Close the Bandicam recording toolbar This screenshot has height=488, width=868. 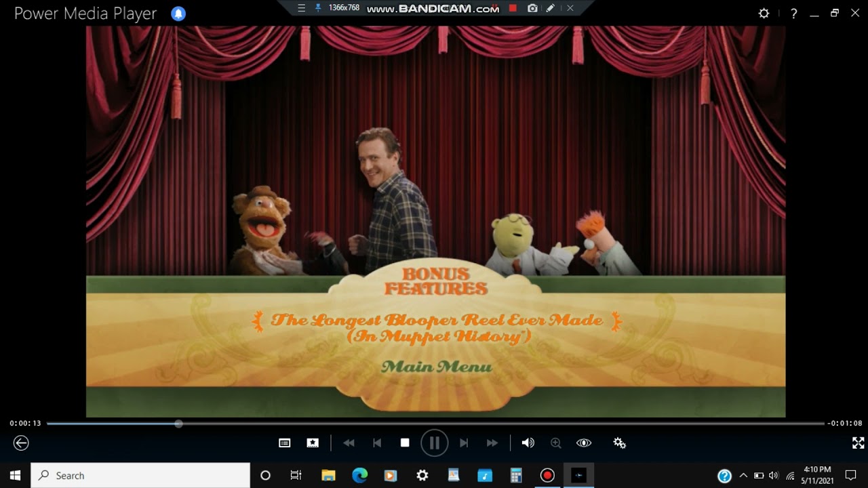click(570, 8)
